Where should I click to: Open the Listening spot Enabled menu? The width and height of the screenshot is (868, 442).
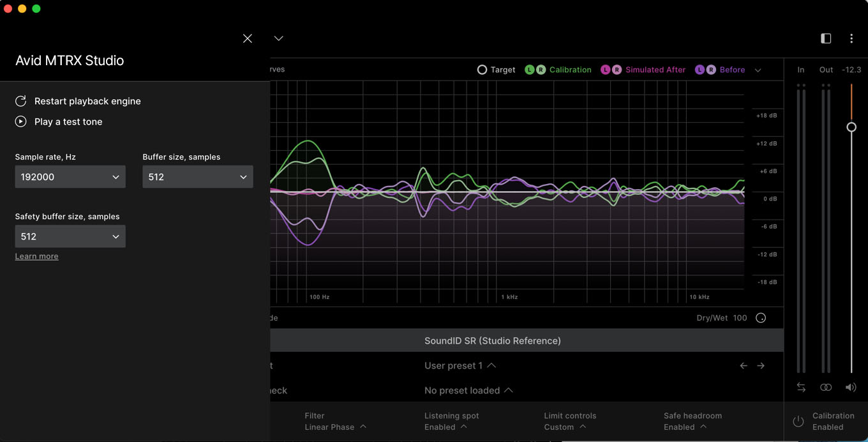click(x=452, y=422)
